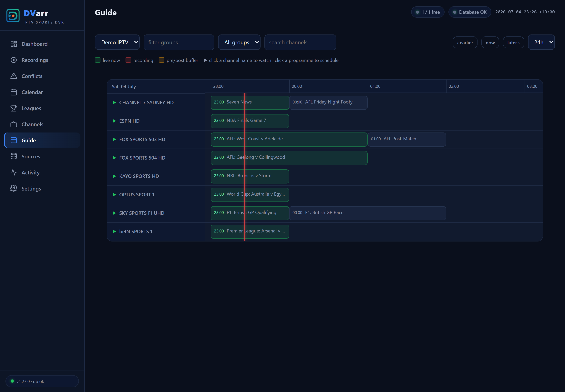
Task: Select AFL: West Coast v Adelaide programme
Action: pyautogui.click(x=289, y=139)
